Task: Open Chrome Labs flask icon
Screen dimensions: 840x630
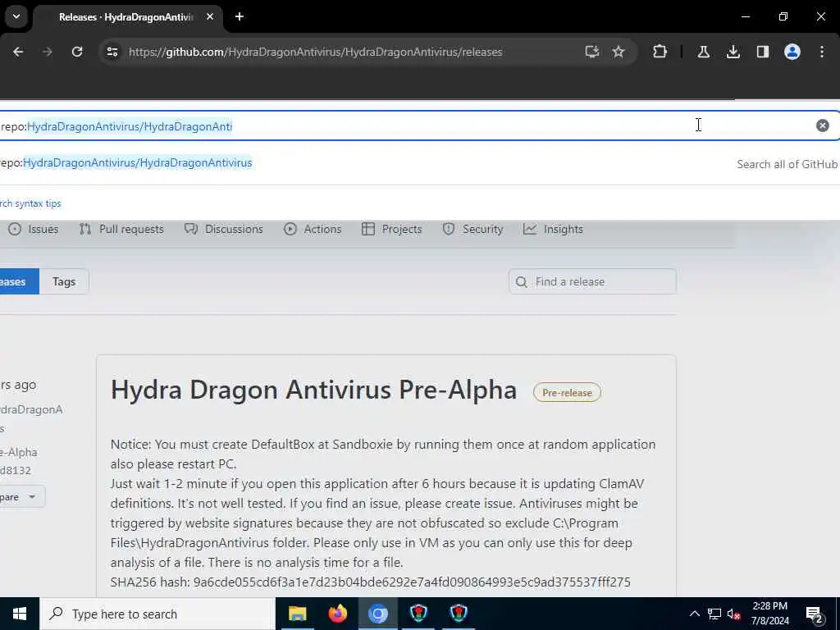Action: [703, 52]
